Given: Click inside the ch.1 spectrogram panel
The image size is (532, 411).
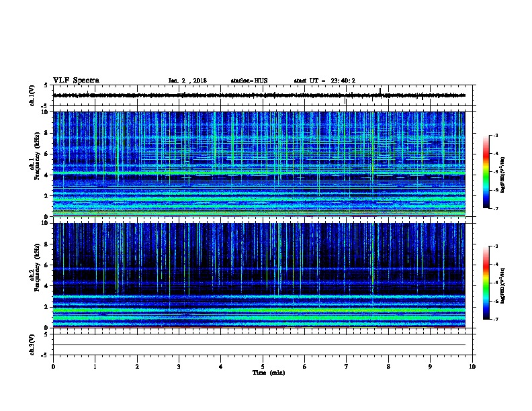Looking at the screenshot, I should pyautogui.click(x=259, y=164).
